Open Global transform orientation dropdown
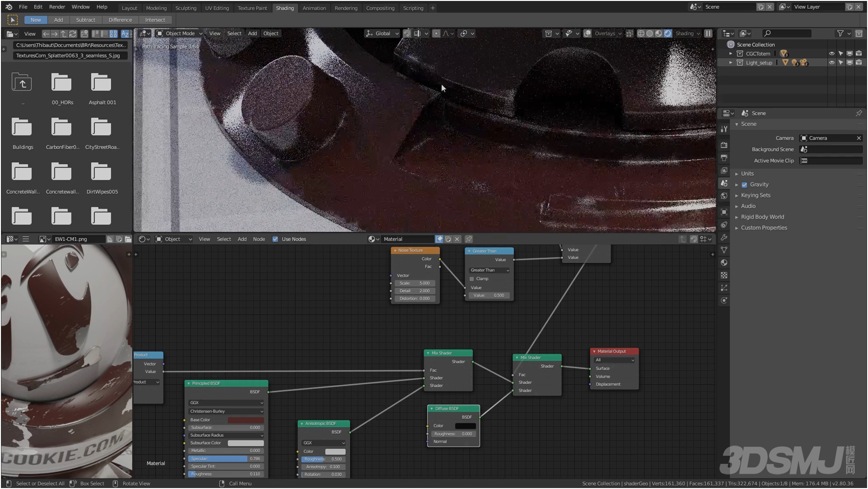This screenshot has height=489, width=868. tap(382, 34)
